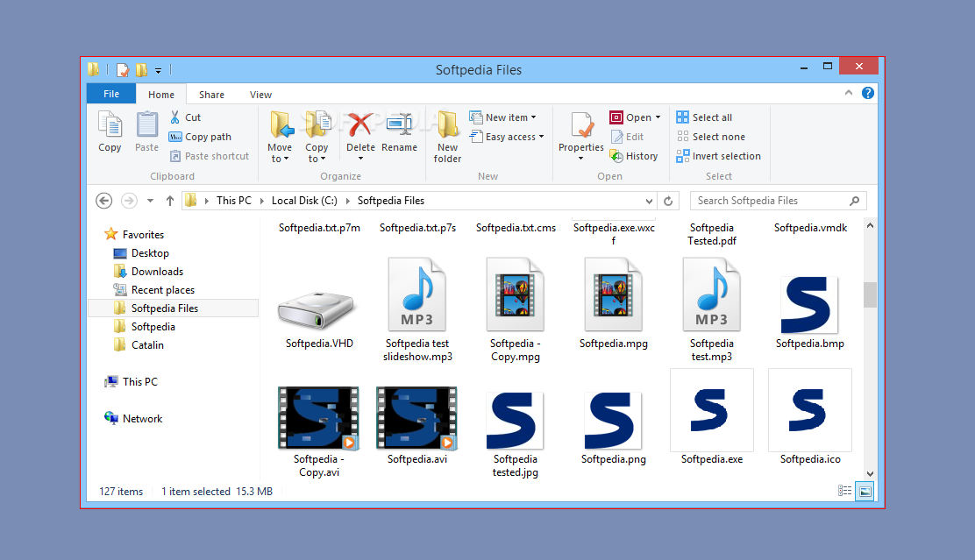Open the Softpedia folder in Favorites

145,327
